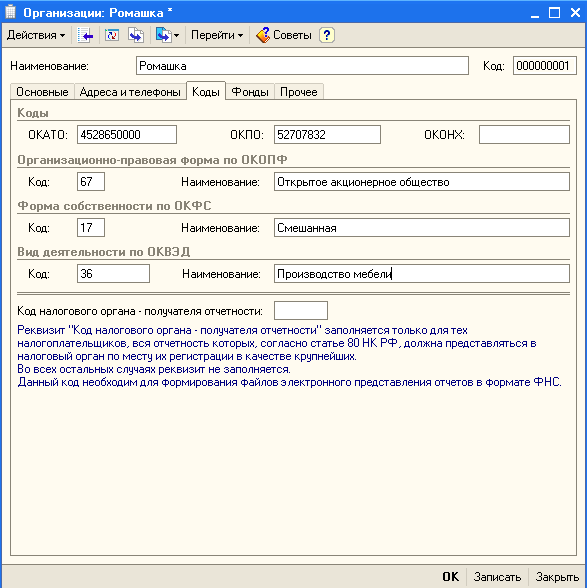Close the window with the X button
The height and width of the screenshot is (588, 587).
(x=575, y=13)
